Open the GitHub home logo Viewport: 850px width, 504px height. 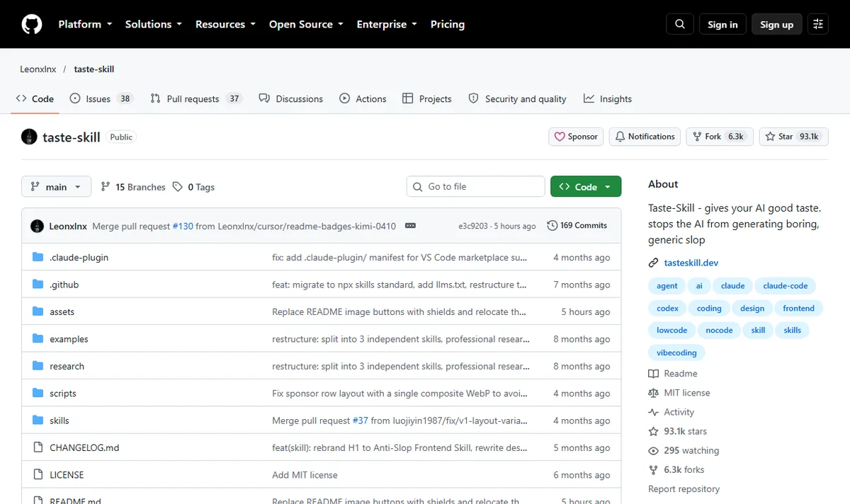pos(32,24)
